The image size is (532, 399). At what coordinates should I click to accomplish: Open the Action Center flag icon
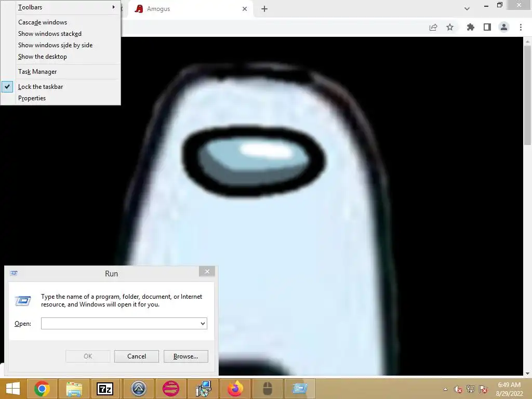483,389
